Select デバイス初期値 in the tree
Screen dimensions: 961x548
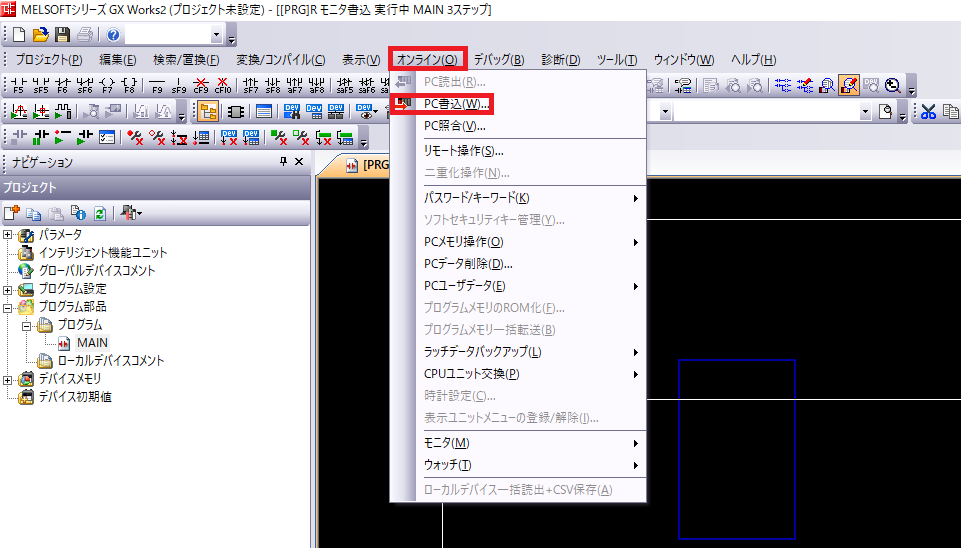click(75, 397)
